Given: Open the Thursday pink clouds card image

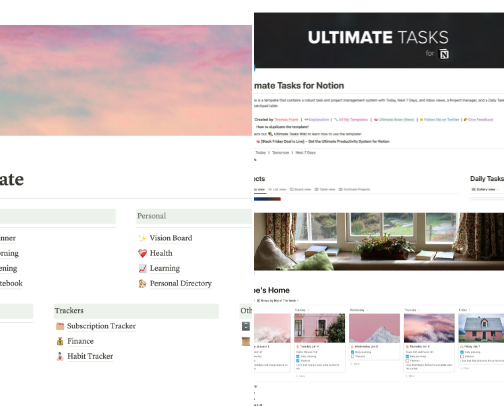Looking at the screenshot, I should pyautogui.click(x=429, y=328).
